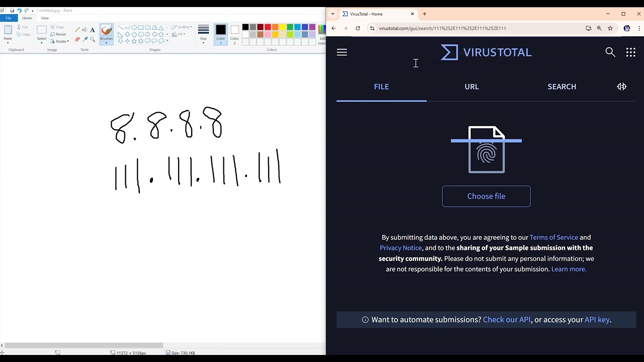The width and height of the screenshot is (644, 362).
Task: Click the browser back arrow
Action: pos(334,28)
